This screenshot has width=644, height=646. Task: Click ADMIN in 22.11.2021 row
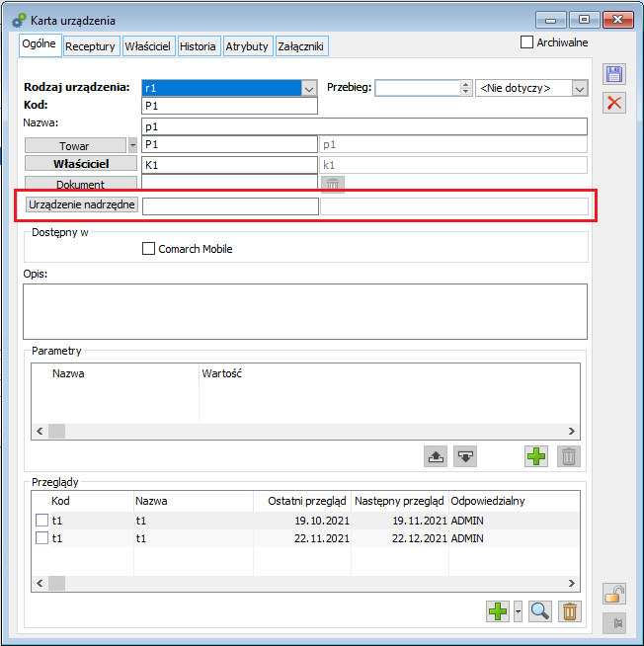[467, 538]
